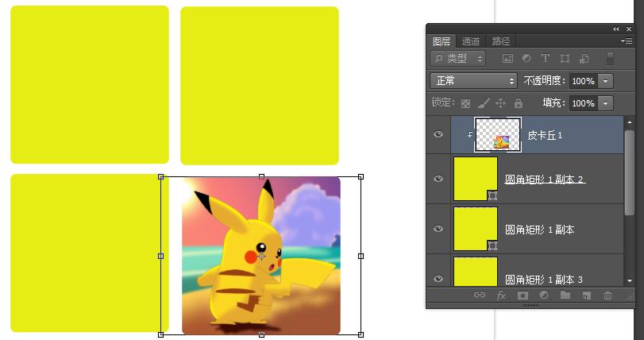
Task: Click the 不透明度 opacity value field
Action: (583, 81)
